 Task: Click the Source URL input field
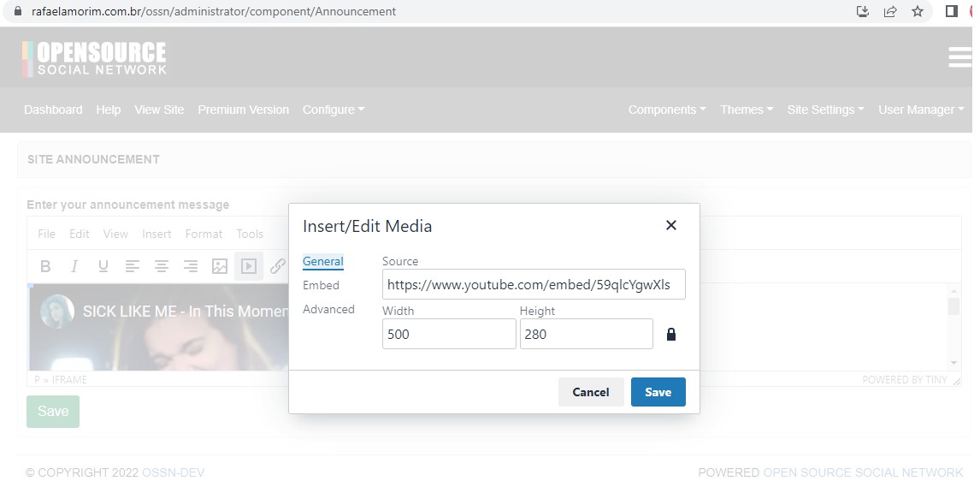(x=534, y=285)
